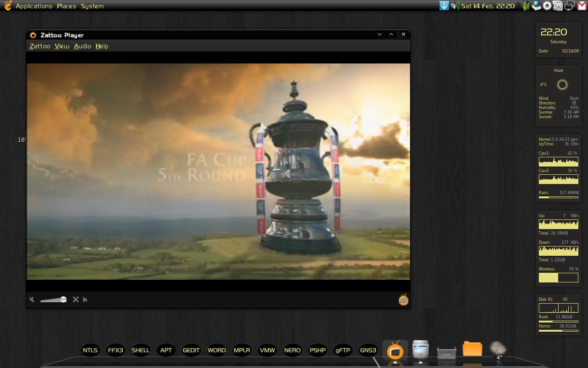The width and height of the screenshot is (588, 368).
Task: Click the Haze weather sun icon widget
Action: (x=562, y=85)
